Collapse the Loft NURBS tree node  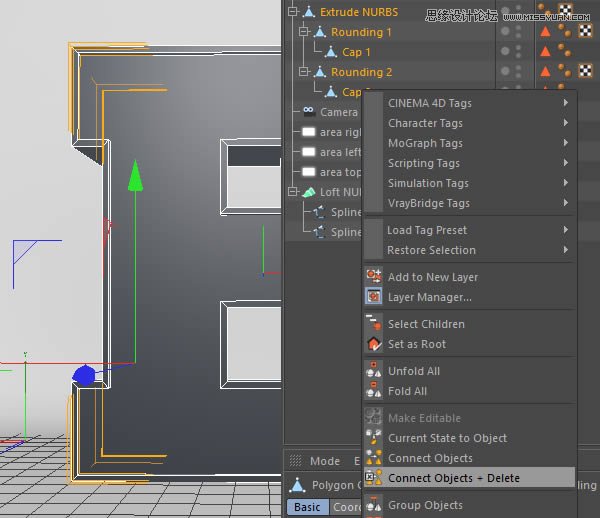293,191
